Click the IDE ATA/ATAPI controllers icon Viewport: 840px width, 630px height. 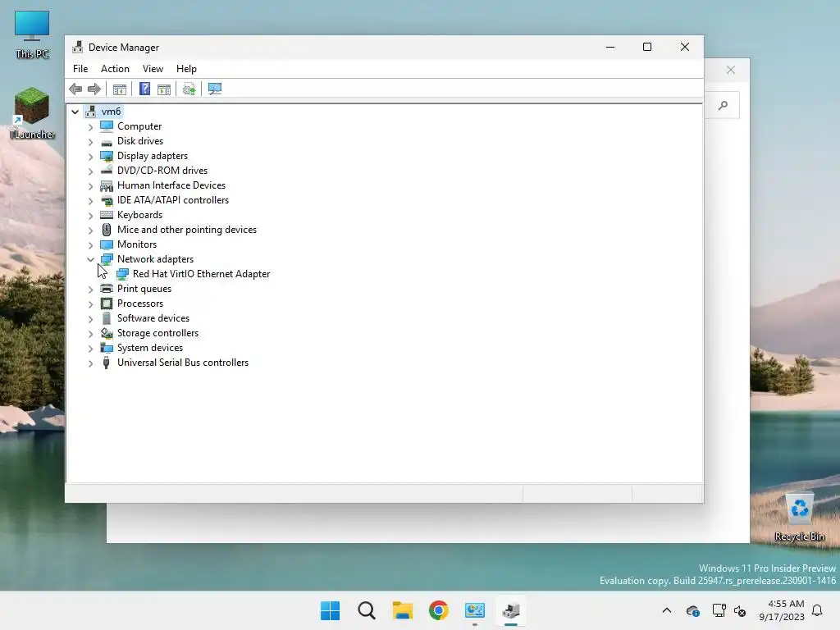107,200
